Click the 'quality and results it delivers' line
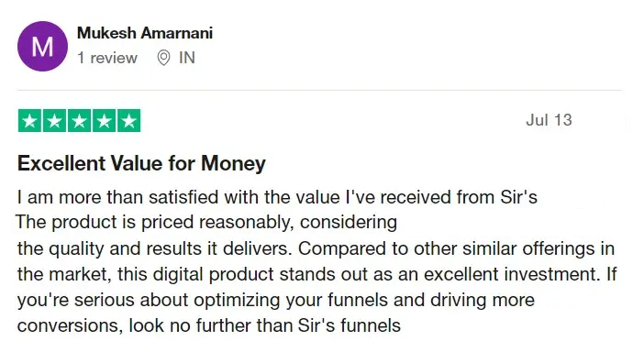The image size is (644, 352). (x=316, y=248)
